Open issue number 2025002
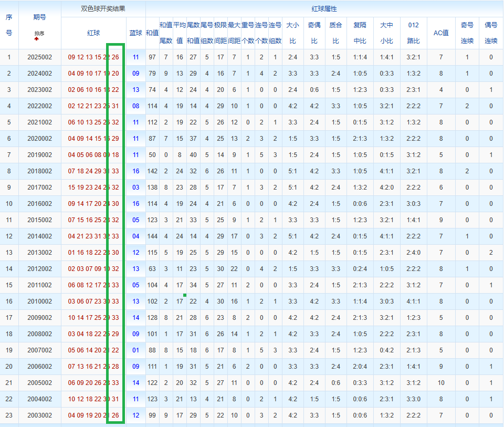504x427 pixels. (39, 57)
